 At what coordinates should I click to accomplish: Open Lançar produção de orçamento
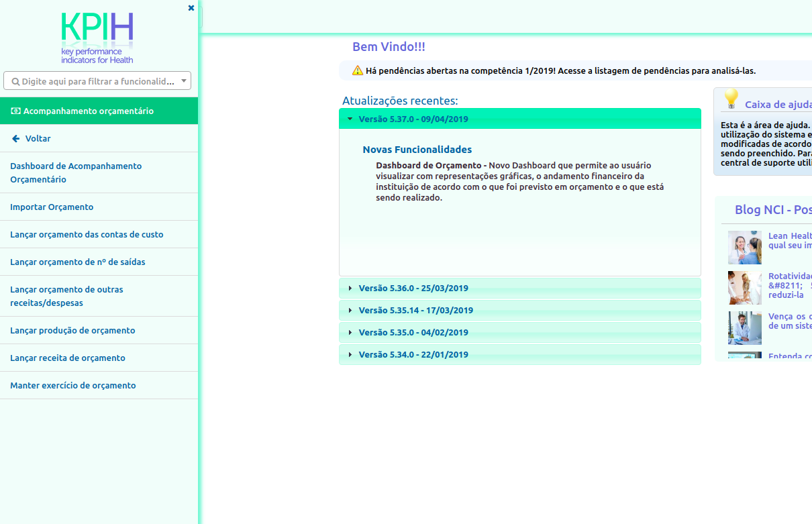(99, 330)
